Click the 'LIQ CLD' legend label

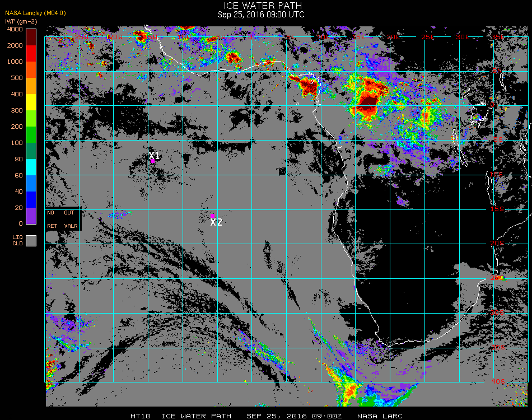(18, 241)
